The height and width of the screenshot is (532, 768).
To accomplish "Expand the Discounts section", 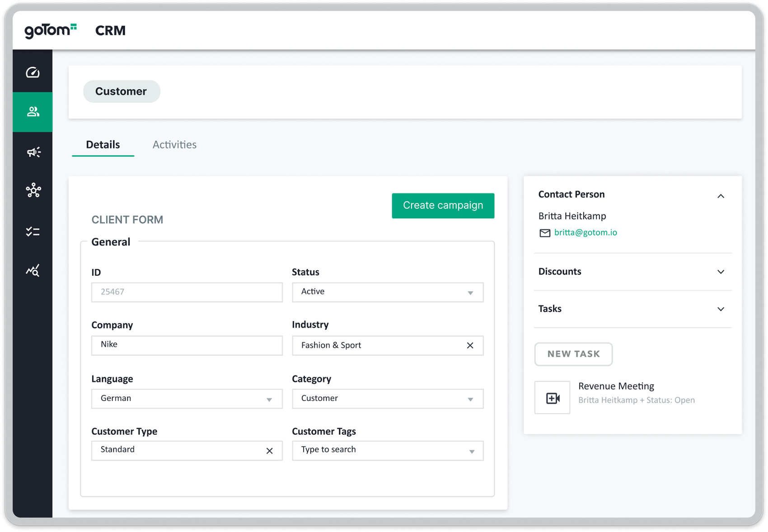I will click(x=721, y=272).
